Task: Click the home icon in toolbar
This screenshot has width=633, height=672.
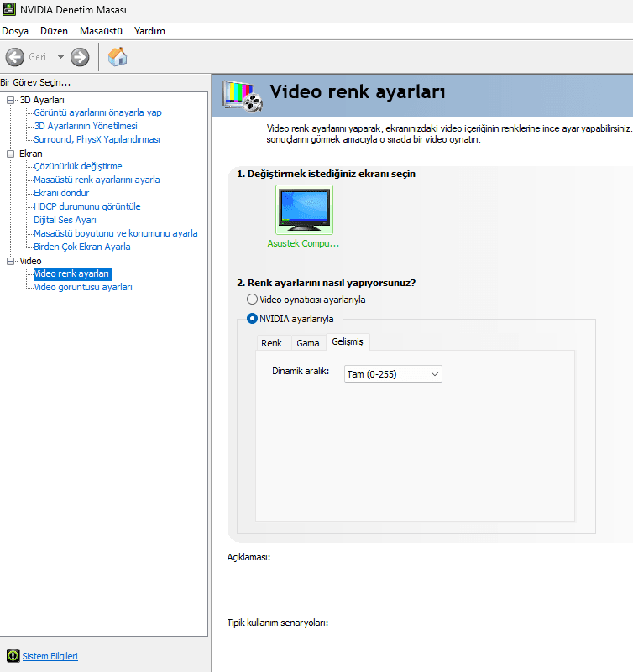Action: coord(117,56)
